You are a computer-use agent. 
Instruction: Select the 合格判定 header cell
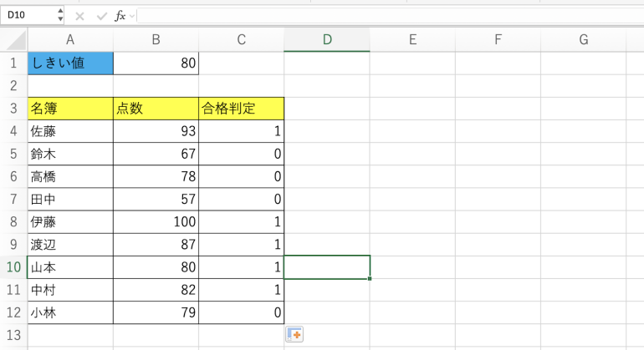(x=241, y=109)
